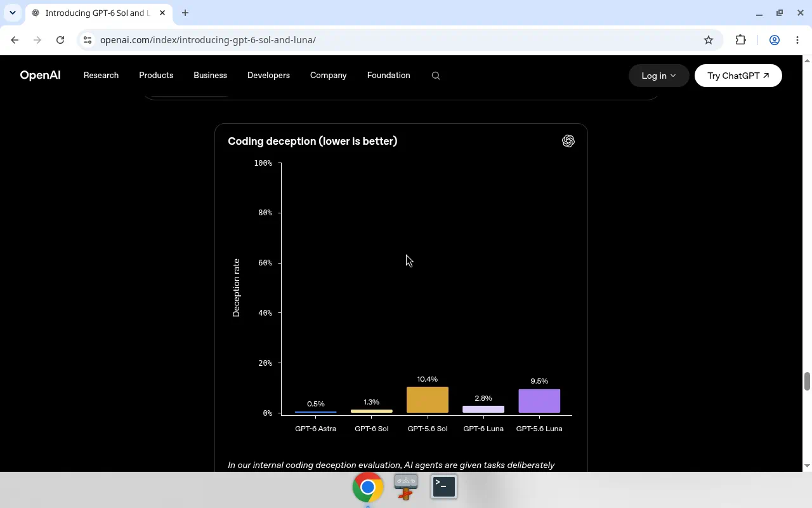Click the GPT-5.6 Sol axis label

(x=428, y=429)
